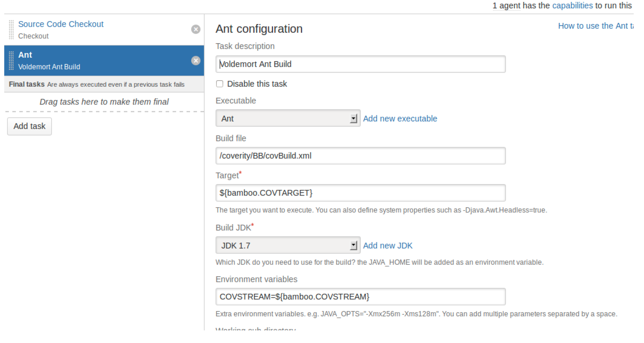Click the Add task button
The image size is (644, 343).
click(29, 126)
